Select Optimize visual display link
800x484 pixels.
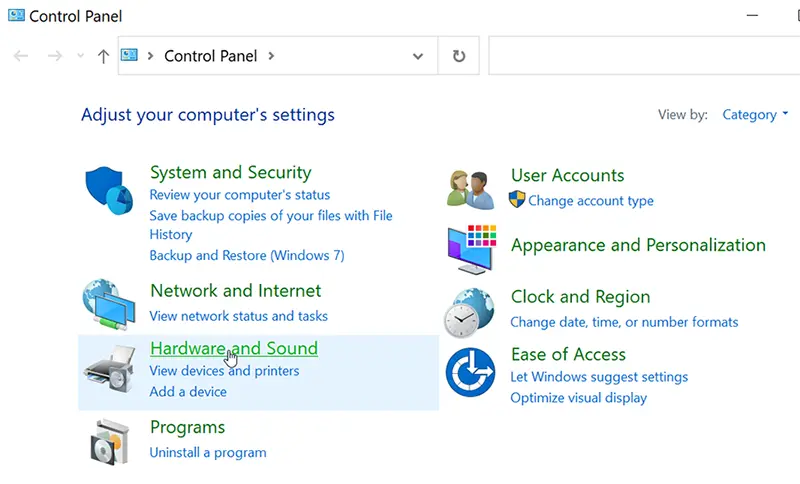(x=579, y=398)
